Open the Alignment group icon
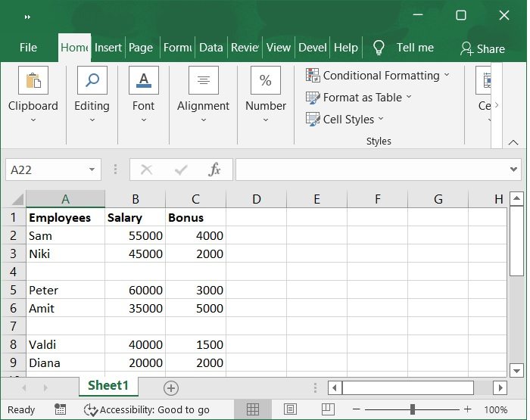Screen dimensions: 530x420 coord(203,81)
